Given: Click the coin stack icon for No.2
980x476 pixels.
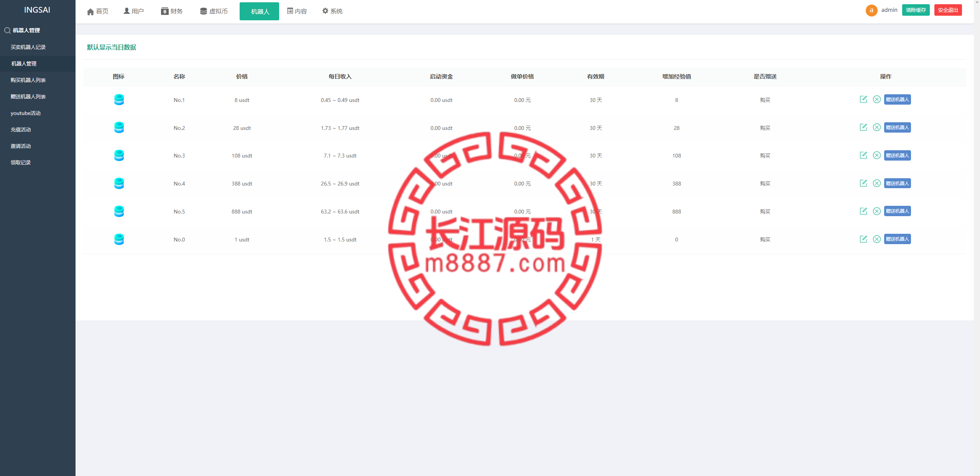Looking at the screenshot, I should pos(119,128).
